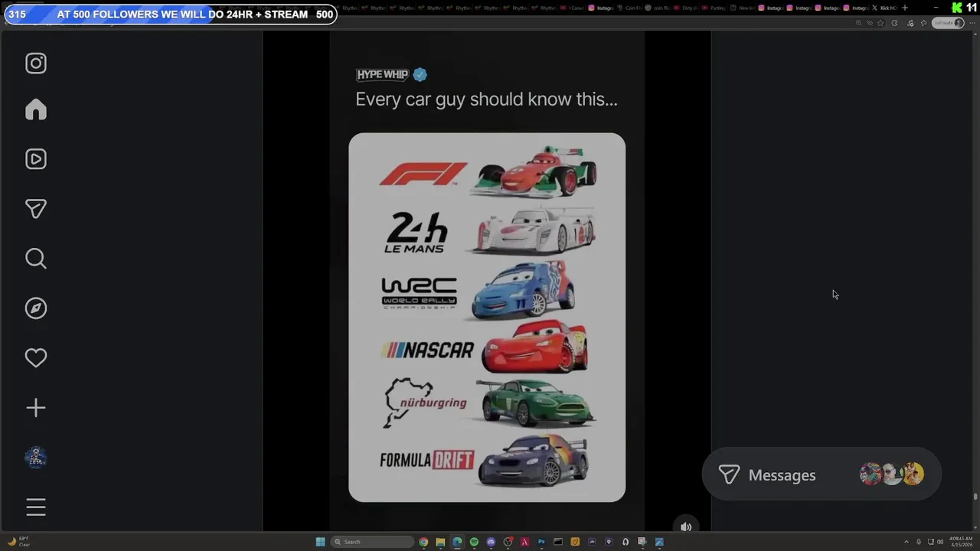The height and width of the screenshot is (551, 980).
Task: Click the Instagram logo in sidebar
Action: (x=36, y=64)
